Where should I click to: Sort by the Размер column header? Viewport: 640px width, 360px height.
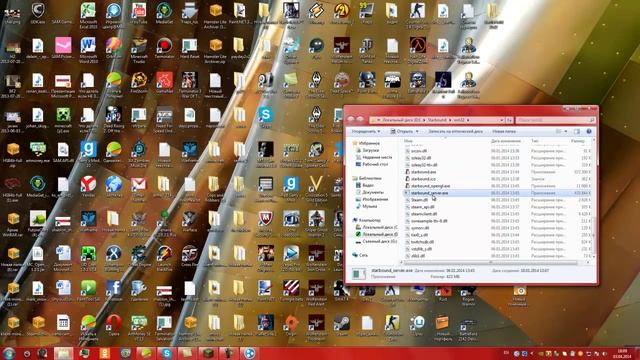578,141
